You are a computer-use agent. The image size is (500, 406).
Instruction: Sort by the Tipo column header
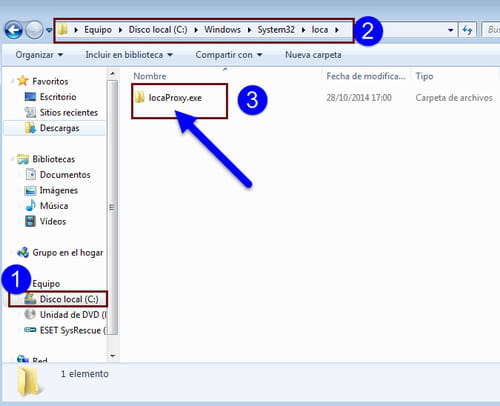click(424, 76)
